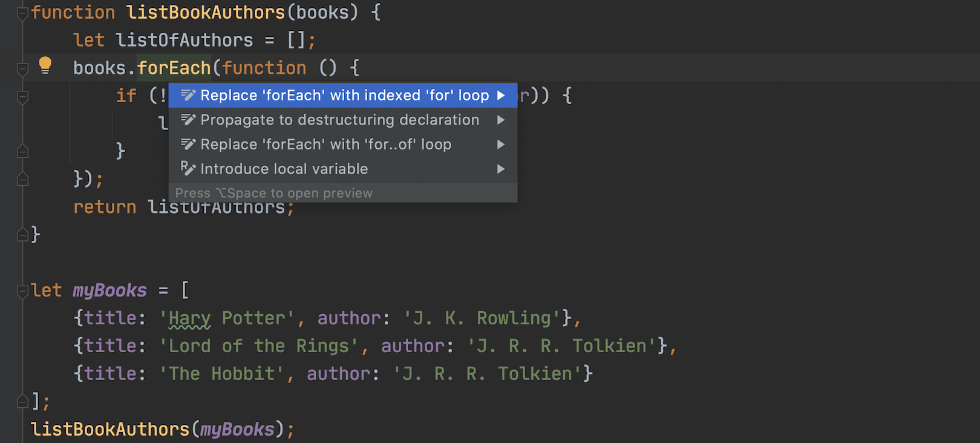Select Replace 'forEach' with 'for..of' loop
The height and width of the screenshot is (443, 980).
coord(325,145)
